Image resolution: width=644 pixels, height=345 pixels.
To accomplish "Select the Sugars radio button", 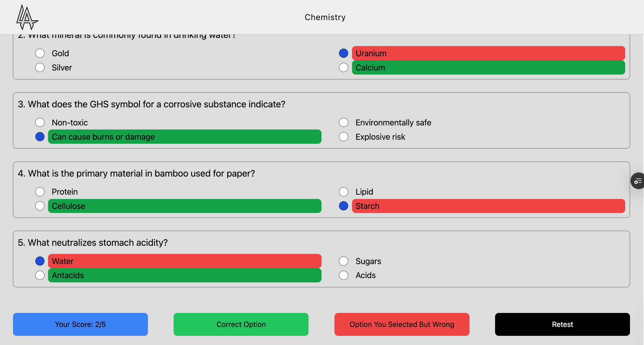I will pyautogui.click(x=343, y=261).
